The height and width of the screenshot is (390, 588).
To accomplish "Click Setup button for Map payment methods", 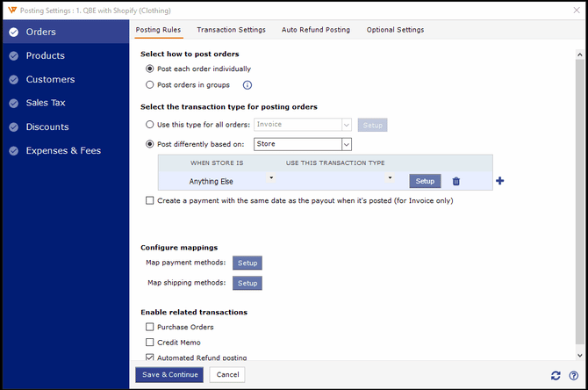I will (x=247, y=263).
